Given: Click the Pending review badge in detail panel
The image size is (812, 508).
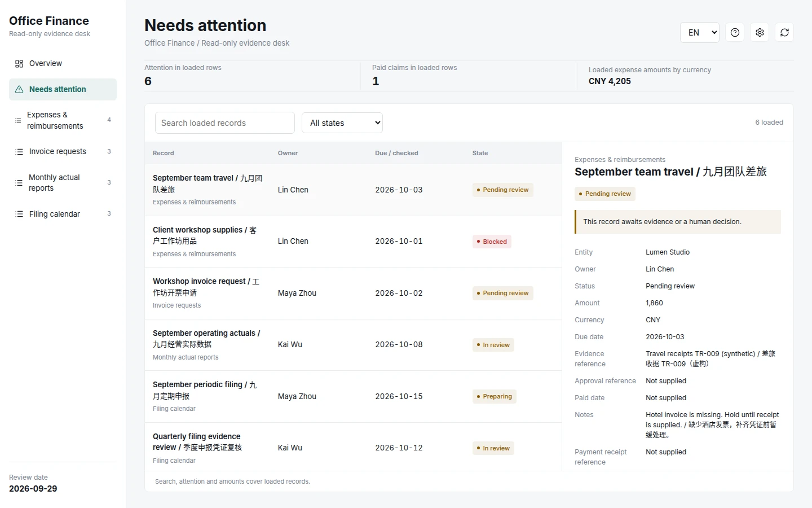Looking at the screenshot, I should [x=605, y=194].
